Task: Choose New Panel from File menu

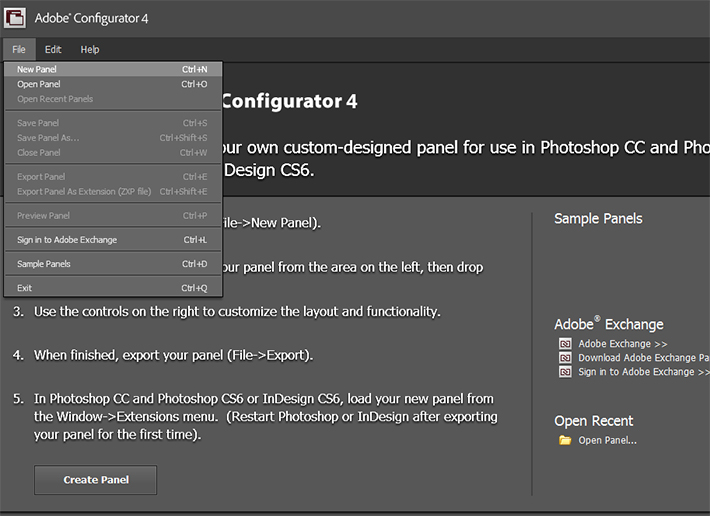Action: [x=113, y=69]
